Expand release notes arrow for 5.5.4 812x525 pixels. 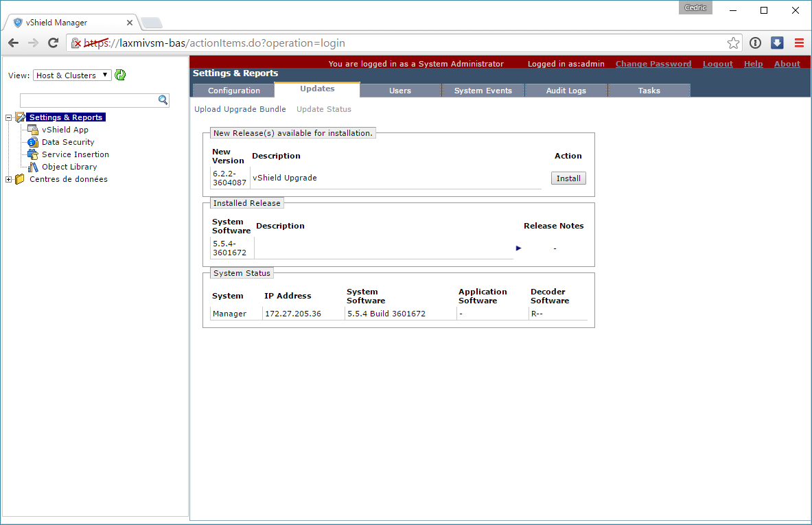518,248
